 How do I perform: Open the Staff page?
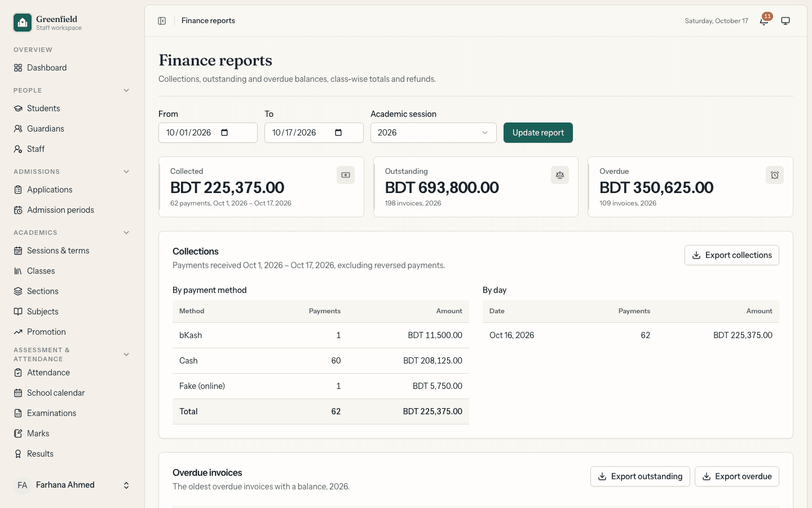pyautogui.click(x=72, y=149)
